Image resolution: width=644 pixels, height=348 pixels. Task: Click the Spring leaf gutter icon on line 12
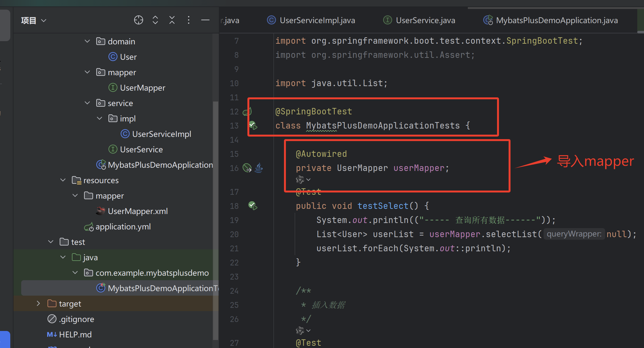pos(246,112)
